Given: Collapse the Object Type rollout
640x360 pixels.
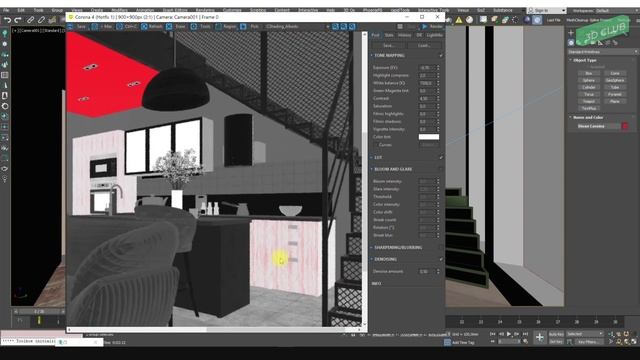Looking at the screenshot, I should point(571,60).
